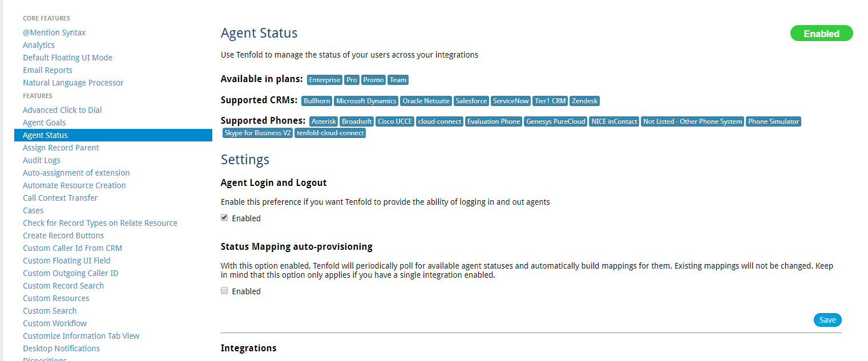Open Email Reports feature

47,70
